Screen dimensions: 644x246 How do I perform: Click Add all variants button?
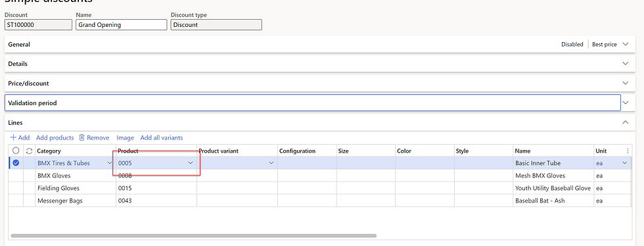pos(162,138)
